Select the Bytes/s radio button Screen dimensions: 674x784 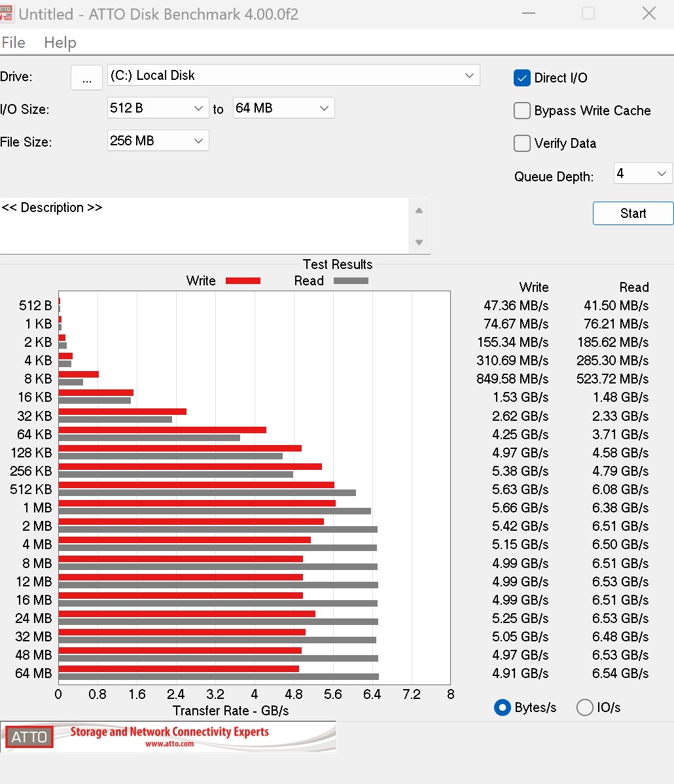point(503,707)
